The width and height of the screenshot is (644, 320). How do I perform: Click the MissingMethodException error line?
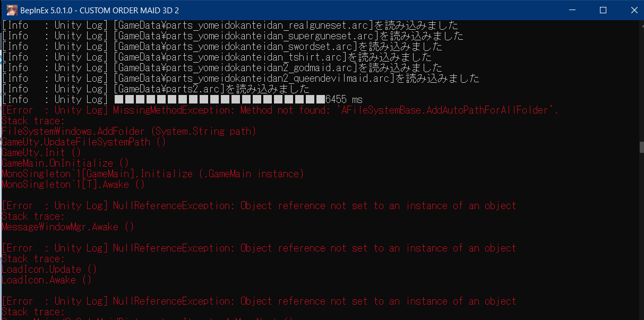point(281,110)
